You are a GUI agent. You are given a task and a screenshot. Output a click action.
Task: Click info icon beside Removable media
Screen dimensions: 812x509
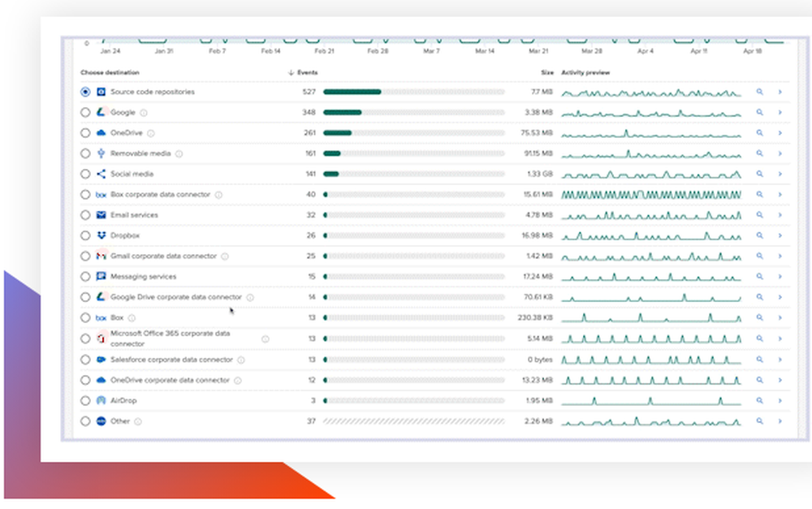point(179,153)
